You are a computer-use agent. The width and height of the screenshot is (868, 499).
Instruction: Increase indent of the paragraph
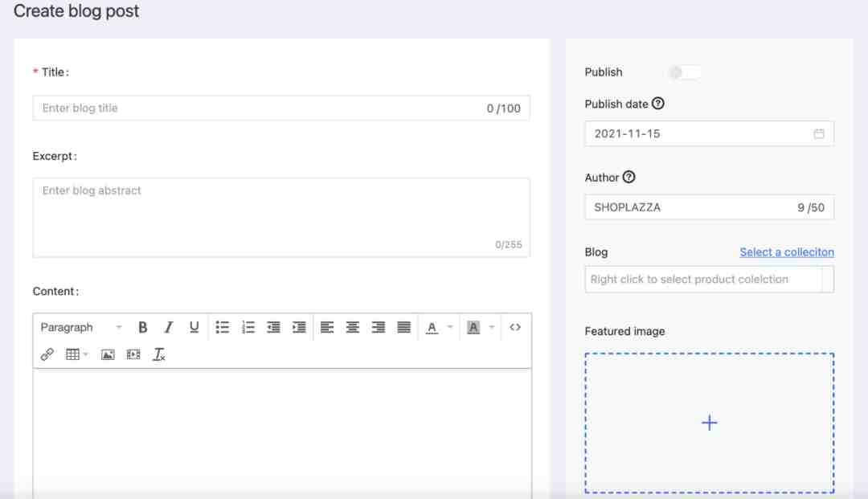pyautogui.click(x=299, y=328)
